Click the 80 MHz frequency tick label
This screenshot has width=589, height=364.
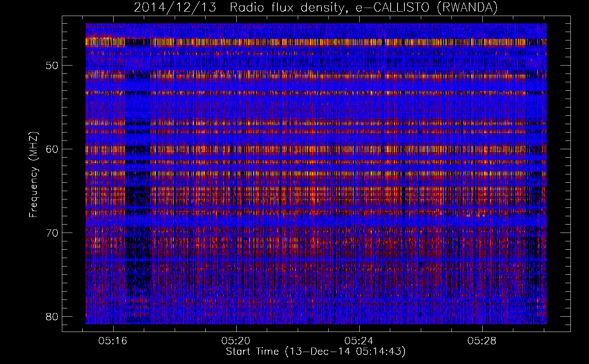(52, 316)
